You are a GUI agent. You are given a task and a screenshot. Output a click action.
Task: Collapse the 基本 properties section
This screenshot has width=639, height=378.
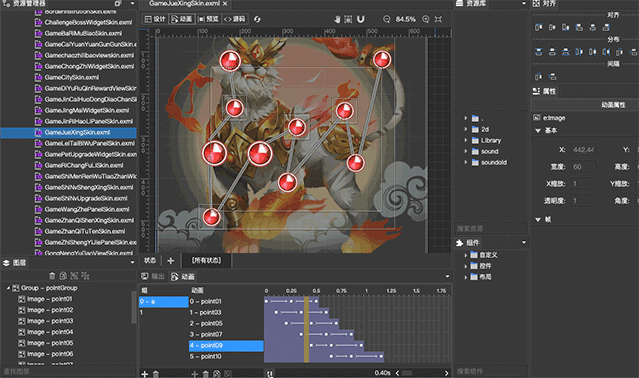(x=538, y=131)
